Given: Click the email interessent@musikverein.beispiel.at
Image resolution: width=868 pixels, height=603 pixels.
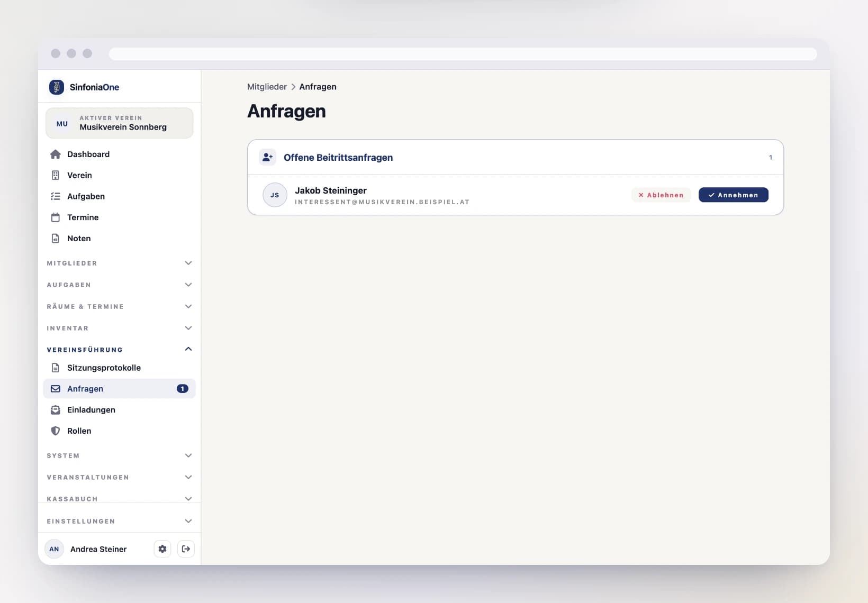Looking at the screenshot, I should 382,202.
